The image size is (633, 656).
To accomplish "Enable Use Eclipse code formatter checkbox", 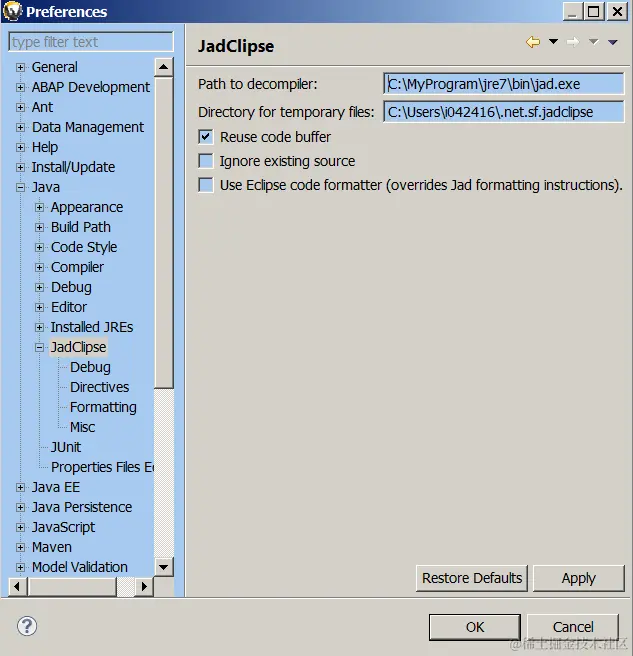I will [206, 185].
